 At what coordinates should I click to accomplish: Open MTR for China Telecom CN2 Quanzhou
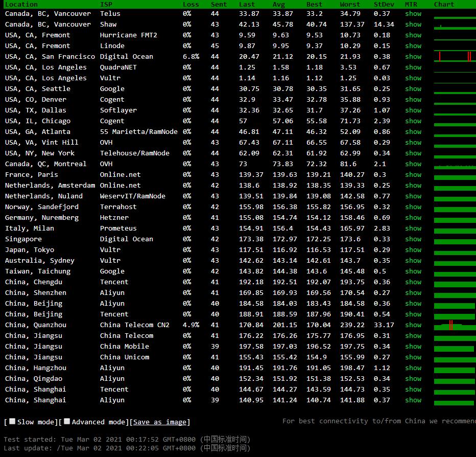pyautogui.click(x=413, y=325)
